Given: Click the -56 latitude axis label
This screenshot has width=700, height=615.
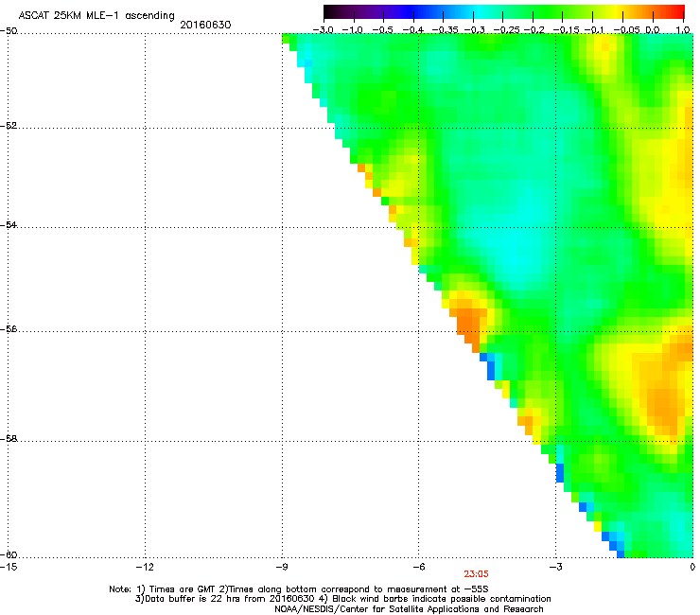Looking at the screenshot, I should click(9, 328).
